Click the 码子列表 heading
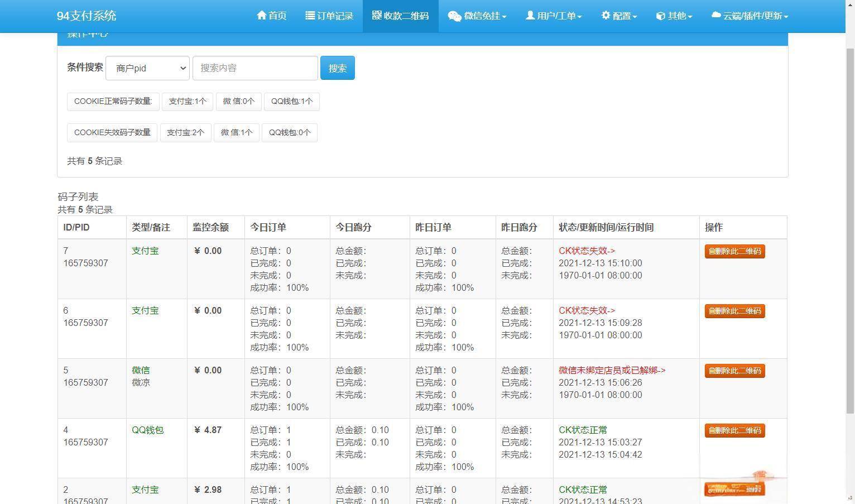This screenshot has height=504, width=855. point(78,197)
